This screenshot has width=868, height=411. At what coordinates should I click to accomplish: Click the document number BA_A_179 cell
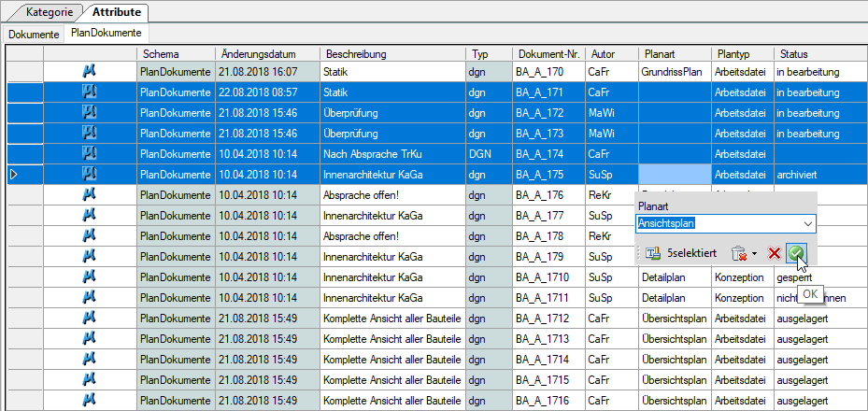click(548, 256)
